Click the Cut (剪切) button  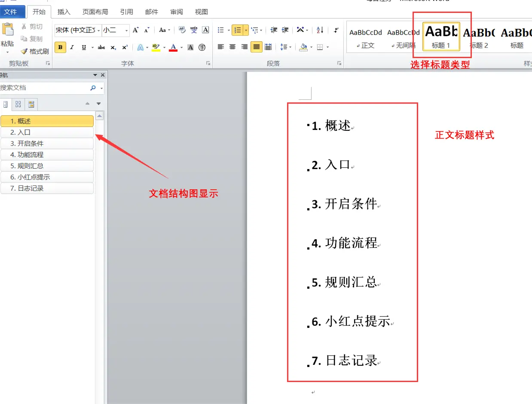(x=32, y=27)
